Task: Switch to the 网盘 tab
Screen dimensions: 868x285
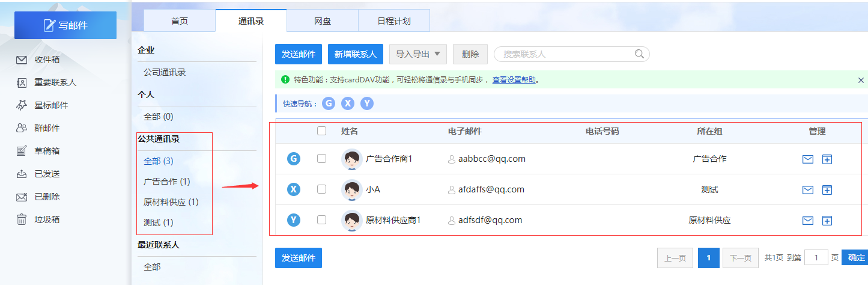Action: [323, 21]
